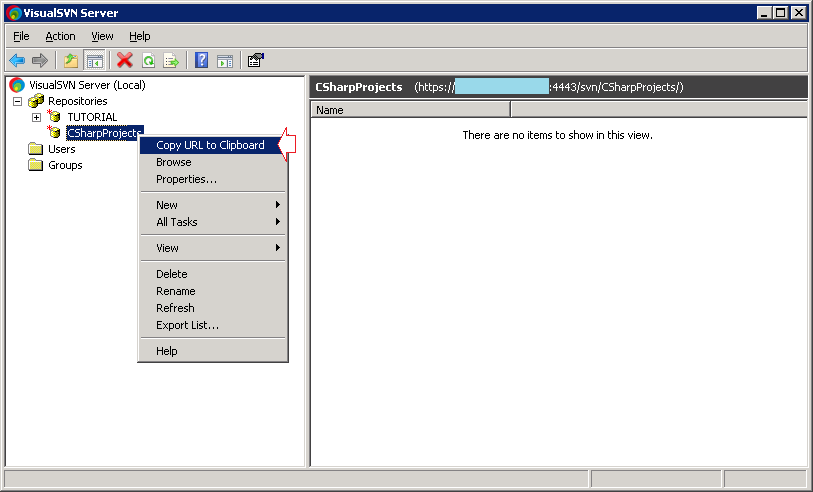The height and width of the screenshot is (492, 813).
Task: Open the View menu in menu bar
Action: 102,36
